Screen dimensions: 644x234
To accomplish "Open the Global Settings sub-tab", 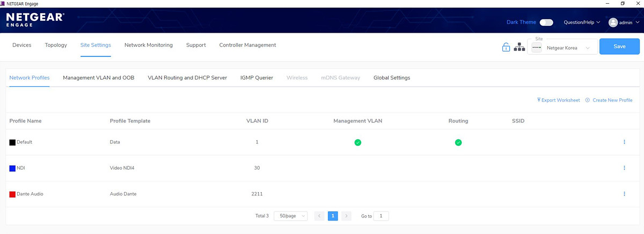I will 392,78.
